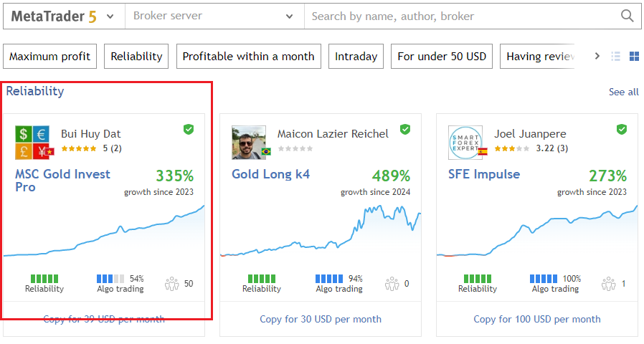Screen dimensions: 644x344
Task: Click Copy for 30 USD per month
Action: coord(321,319)
